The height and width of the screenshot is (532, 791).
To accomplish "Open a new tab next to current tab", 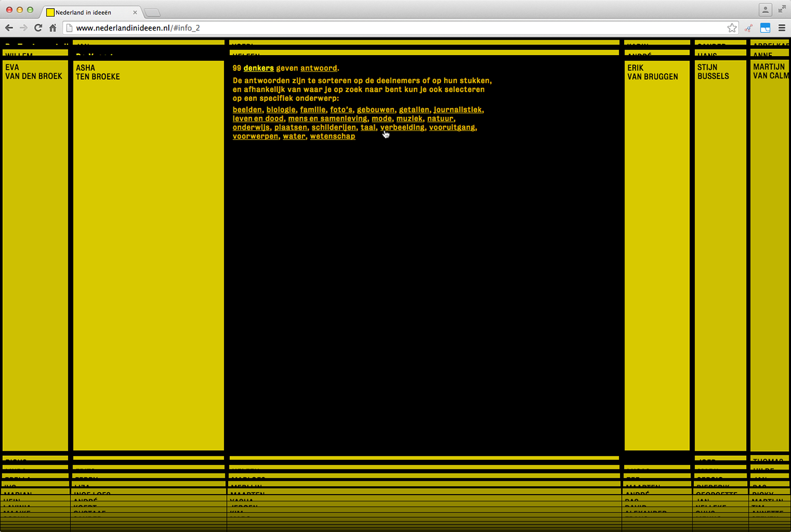I will [x=152, y=13].
